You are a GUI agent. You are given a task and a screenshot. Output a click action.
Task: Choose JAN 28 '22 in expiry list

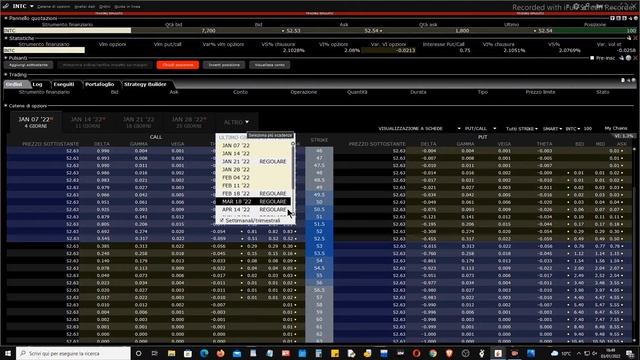253,169
